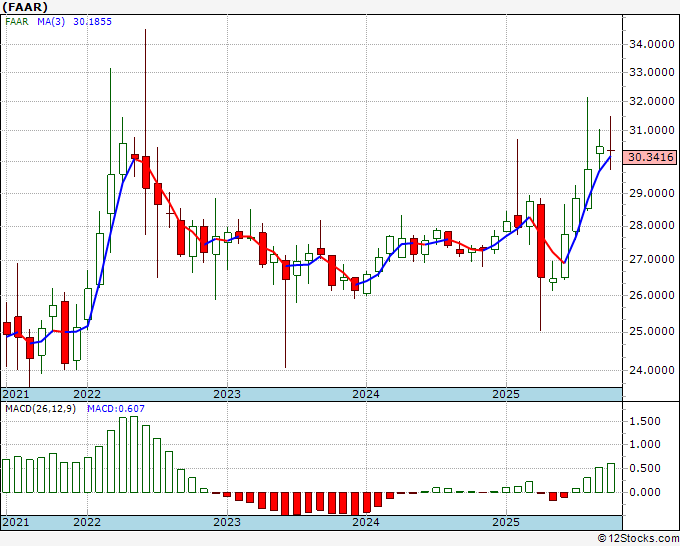Click the 1.500 MACD axis label
Viewport: 680px width, 546px height.
[x=646, y=421]
